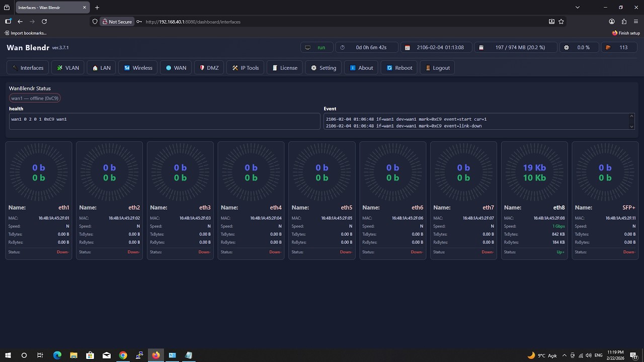Launch Google Chrome from the taskbar
This screenshot has width=644, height=362.
123,355
